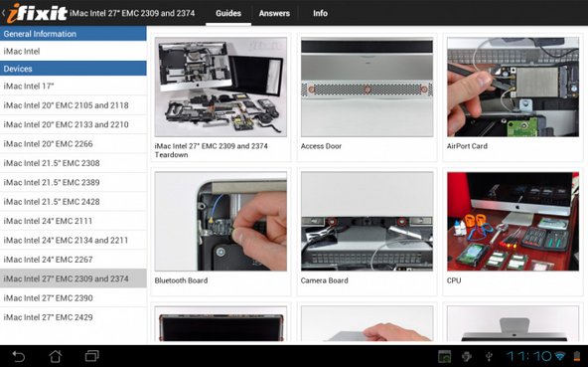Open the CPU replacement guide

coord(513,232)
